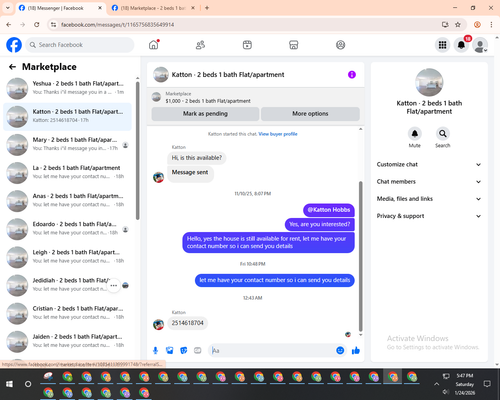Open Leigh conversation
The height and width of the screenshot is (400, 500).
67,257
